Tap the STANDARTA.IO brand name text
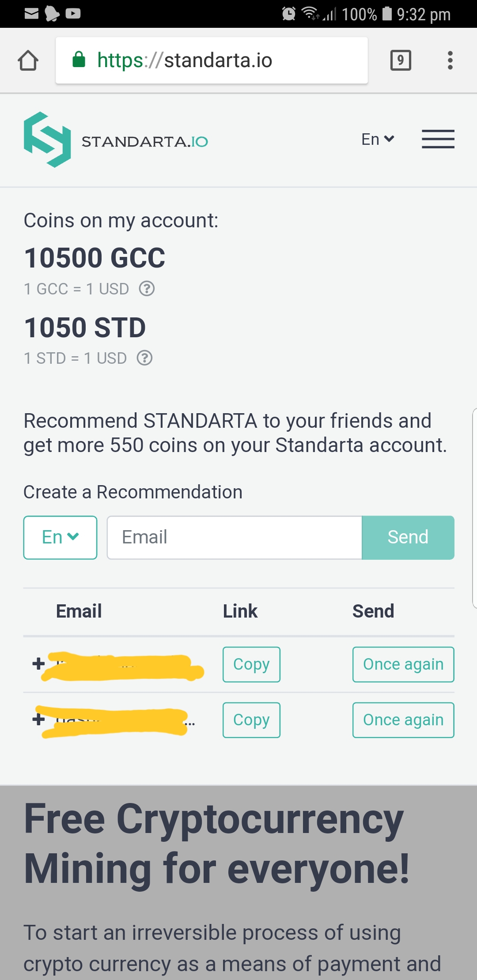 point(145,142)
